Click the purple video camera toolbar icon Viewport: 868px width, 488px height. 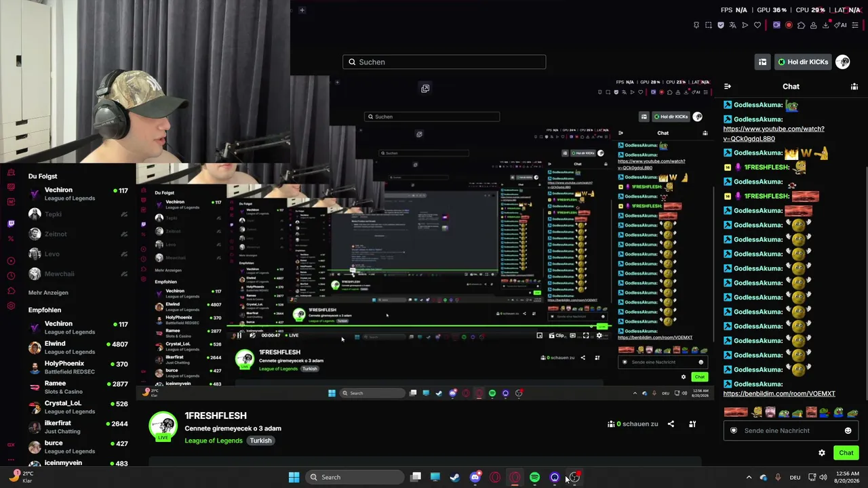[776, 25]
